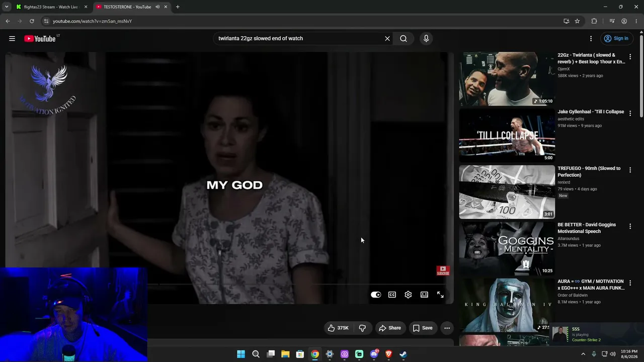
Task: Launch Brave browser from taskbar
Action: (x=388, y=354)
